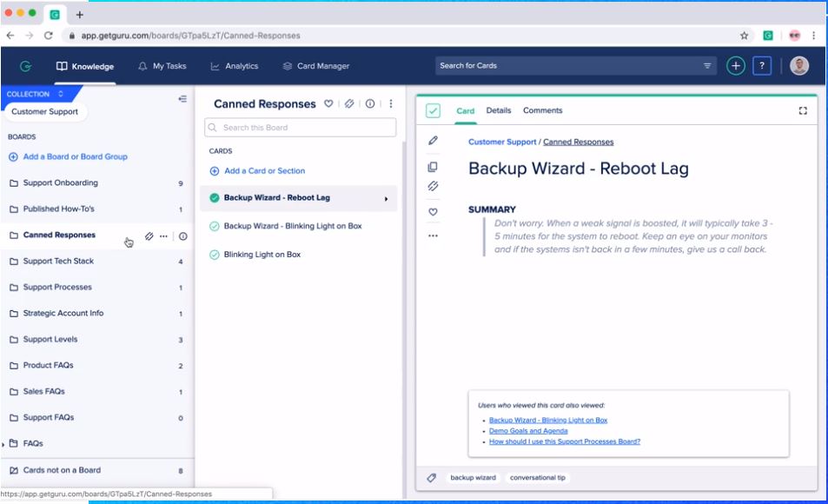Go to the Analytics page
The height and width of the screenshot is (504, 828).
pos(235,66)
